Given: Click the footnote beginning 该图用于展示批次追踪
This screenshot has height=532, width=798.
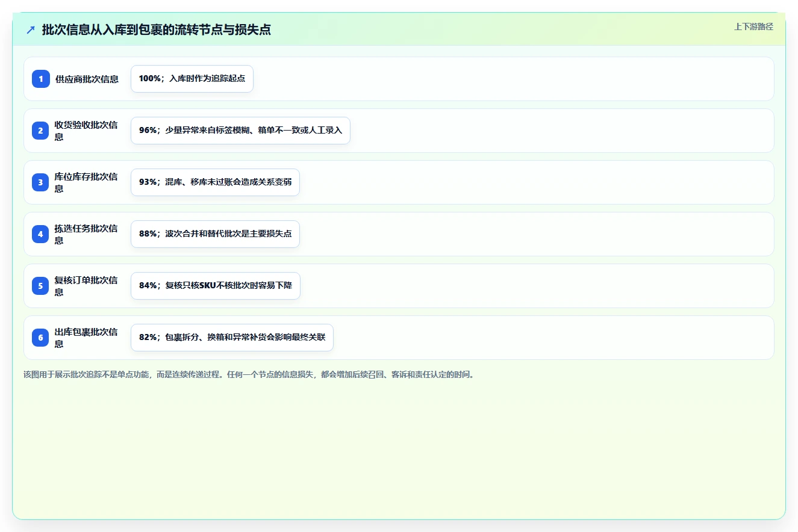Looking at the screenshot, I should 249,374.
